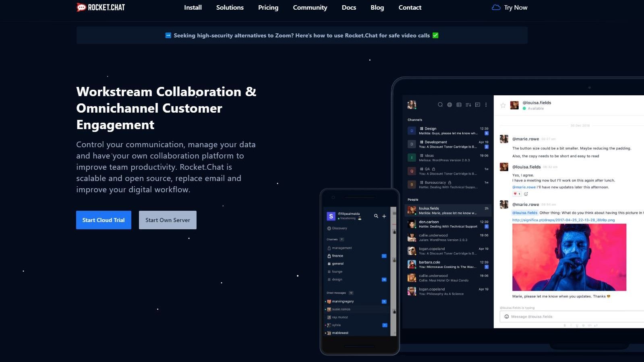
Task: Tap the finance channel on the phone
Action: [x=357, y=256]
